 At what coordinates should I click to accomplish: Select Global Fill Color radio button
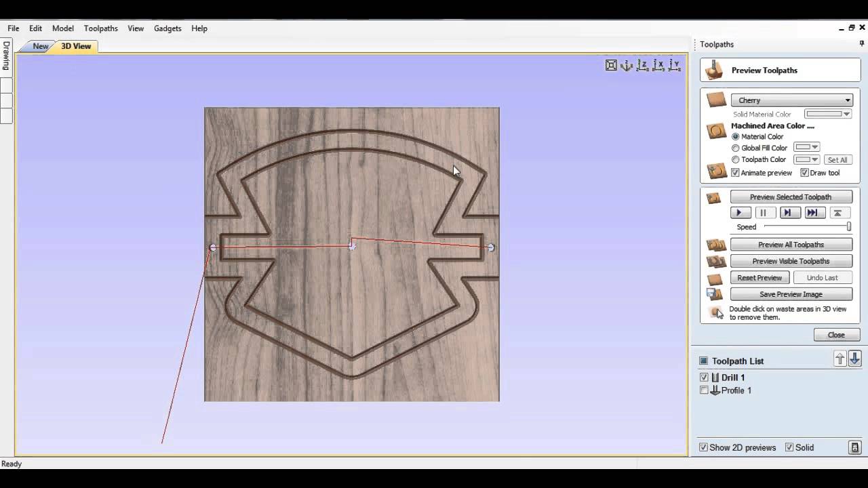tap(736, 148)
